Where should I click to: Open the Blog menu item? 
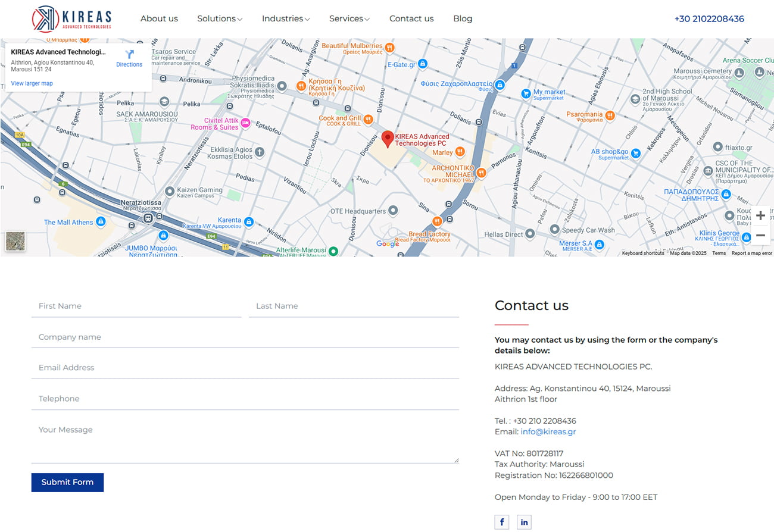463,18
